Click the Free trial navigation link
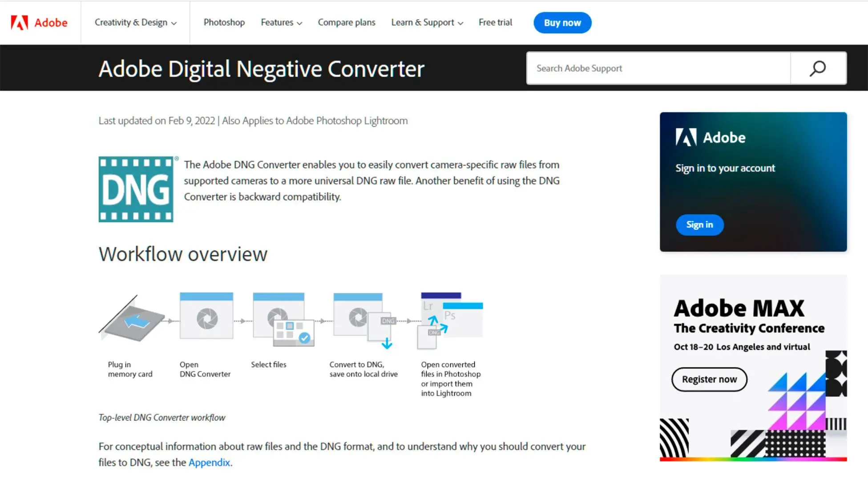This screenshot has width=868, height=489. [x=496, y=22]
